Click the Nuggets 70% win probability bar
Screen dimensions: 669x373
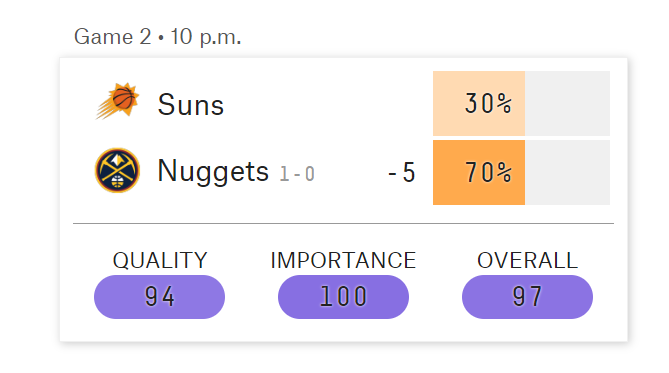click(x=479, y=172)
